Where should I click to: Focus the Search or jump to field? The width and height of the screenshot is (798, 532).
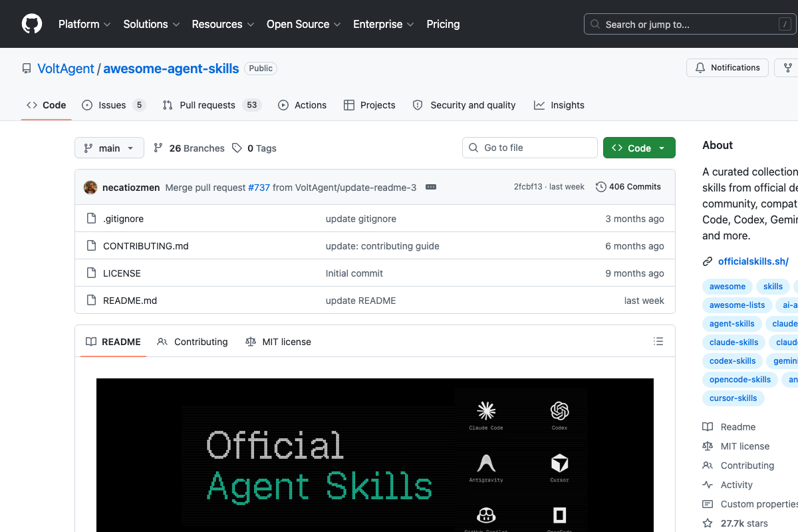tap(690, 24)
